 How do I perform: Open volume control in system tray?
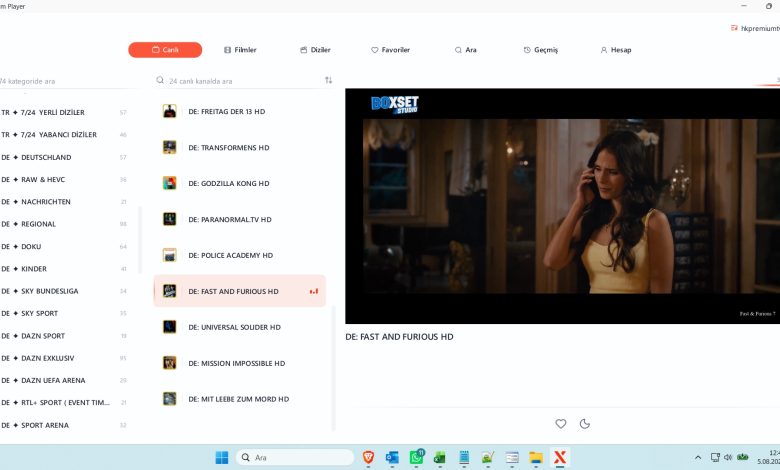pyautogui.click(x=728, y=457)
